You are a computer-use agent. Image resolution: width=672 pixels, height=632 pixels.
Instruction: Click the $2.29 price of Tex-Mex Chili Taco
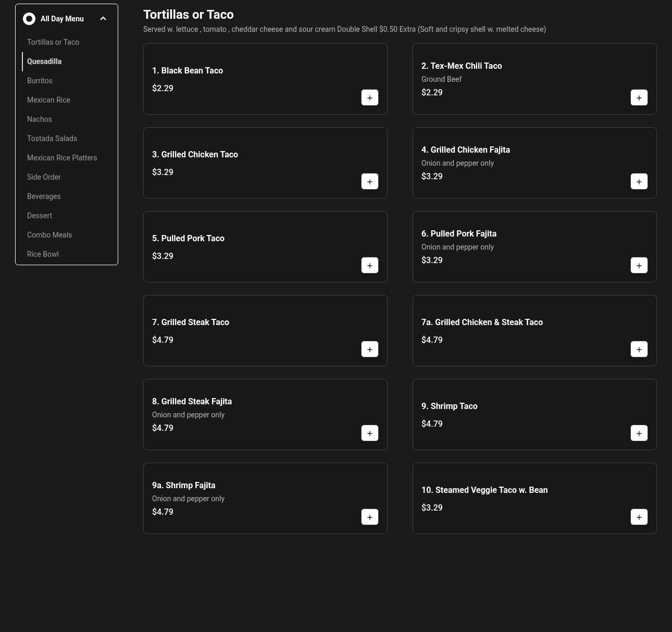click(432, 93)
